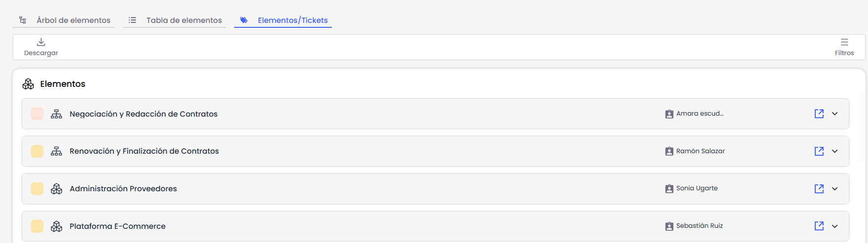Expand the Renovación y Finalización de Contratos row
The width and height of the screenshot is (868, 243).
coord(835,151)
